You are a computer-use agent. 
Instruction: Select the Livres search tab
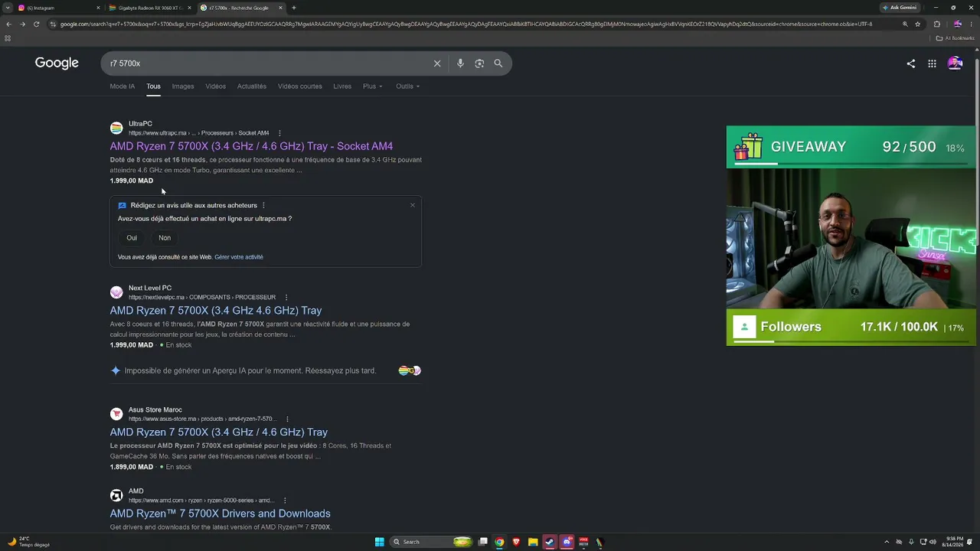pos(342,86)
